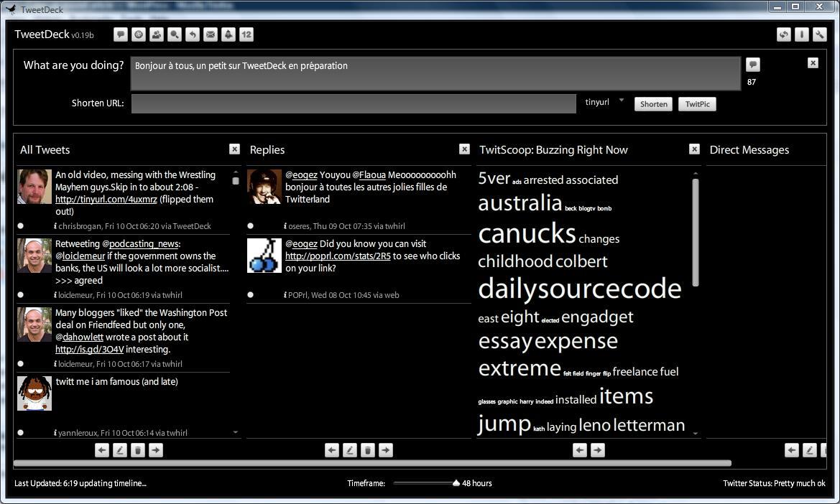
Task: Open the groups people icon in toolbar
Action: (157, 34)
